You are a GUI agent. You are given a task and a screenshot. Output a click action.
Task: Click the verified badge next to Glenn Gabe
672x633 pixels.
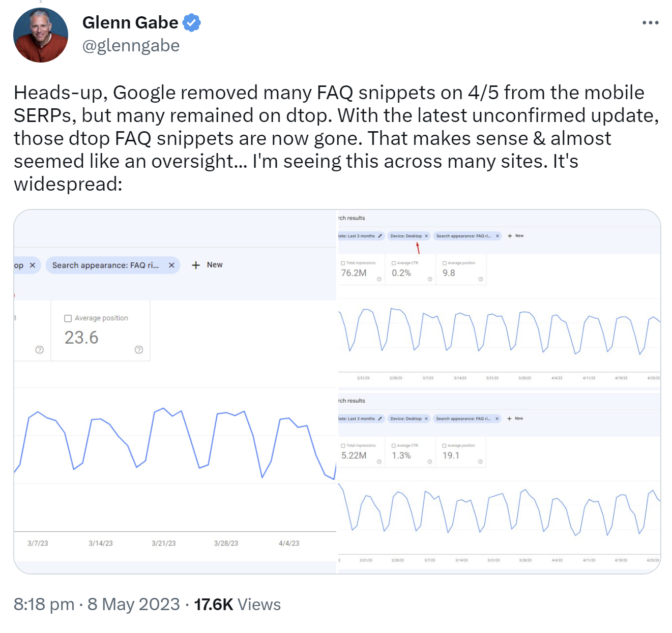[192, 22]
